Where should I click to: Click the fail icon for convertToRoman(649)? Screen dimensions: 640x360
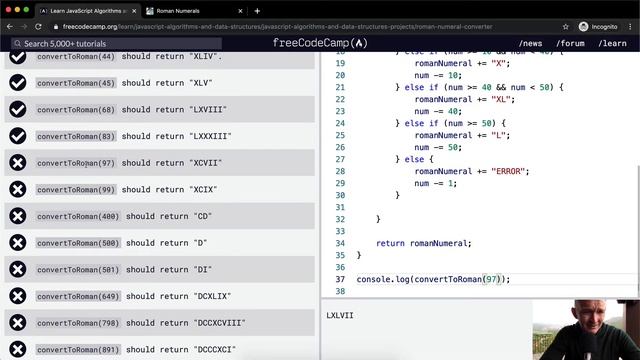[18, 296]
